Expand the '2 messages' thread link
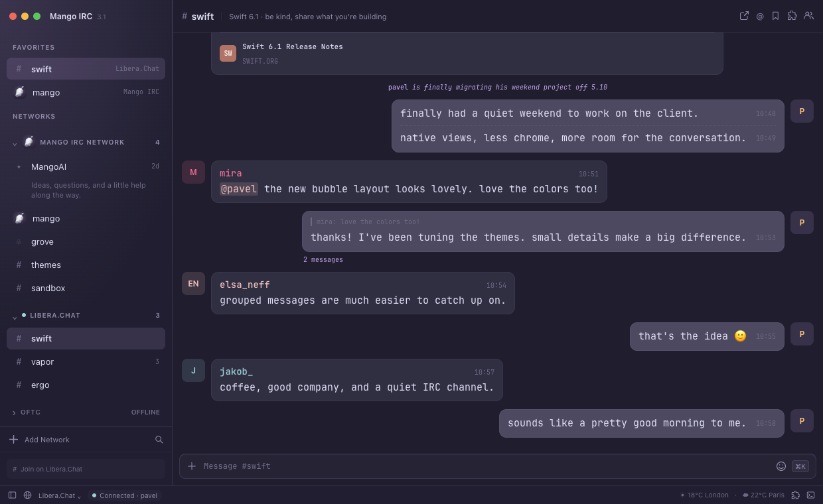 (x=323, y=260)
